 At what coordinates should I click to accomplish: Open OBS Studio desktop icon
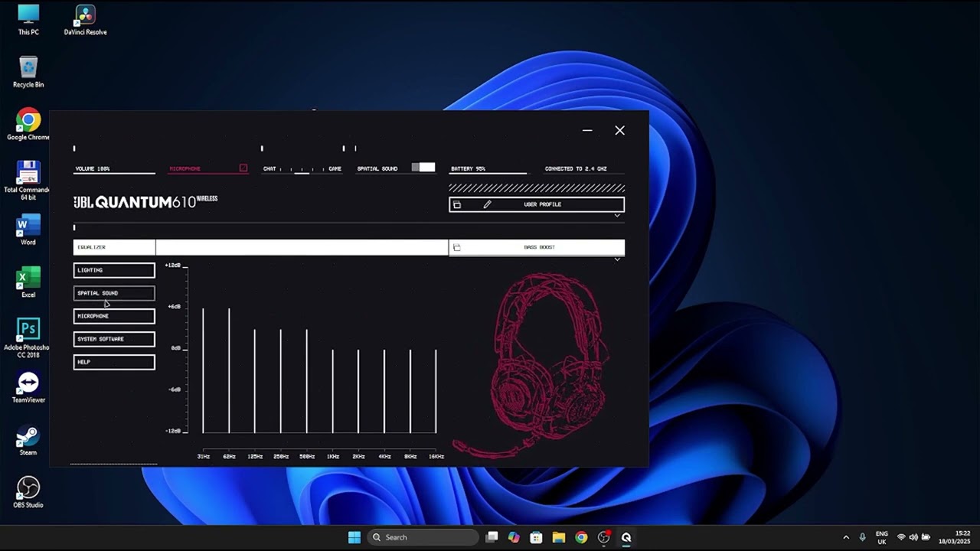pos(28,492)
